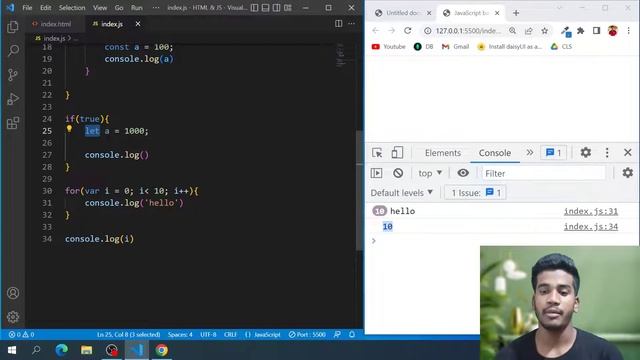
Task: Change indentation via Spaces: 4
Action: (x=180, y=334)
